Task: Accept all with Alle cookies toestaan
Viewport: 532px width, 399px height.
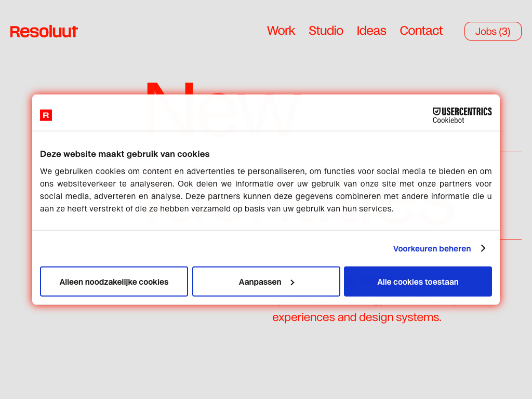Action: coord(418,282)
